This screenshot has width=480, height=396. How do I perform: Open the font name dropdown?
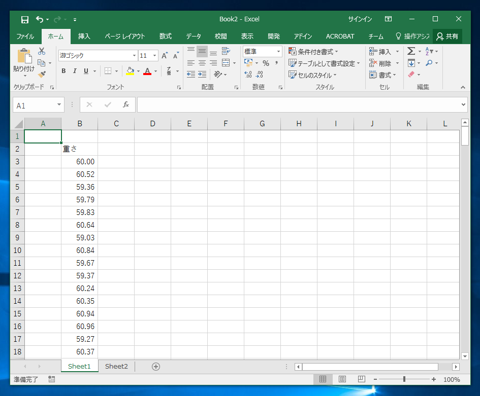(x=134, y=55)
